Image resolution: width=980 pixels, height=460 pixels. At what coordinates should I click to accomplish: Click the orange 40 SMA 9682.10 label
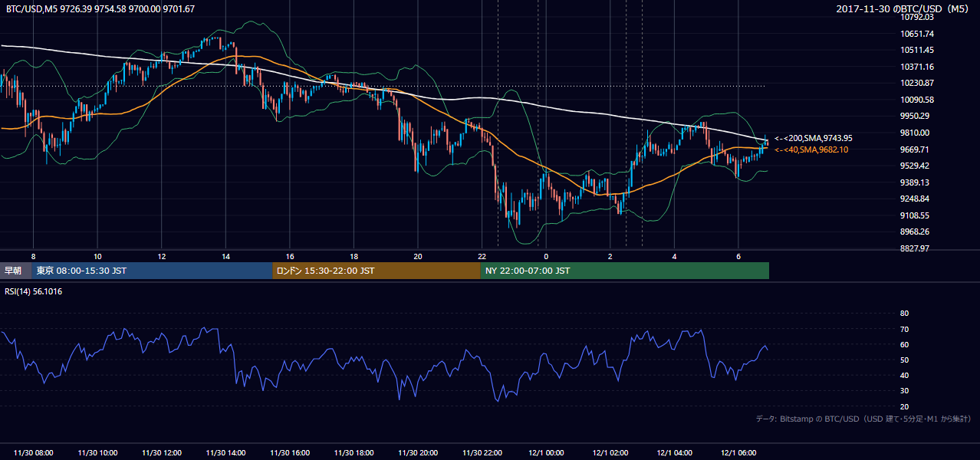coord(811,149)
